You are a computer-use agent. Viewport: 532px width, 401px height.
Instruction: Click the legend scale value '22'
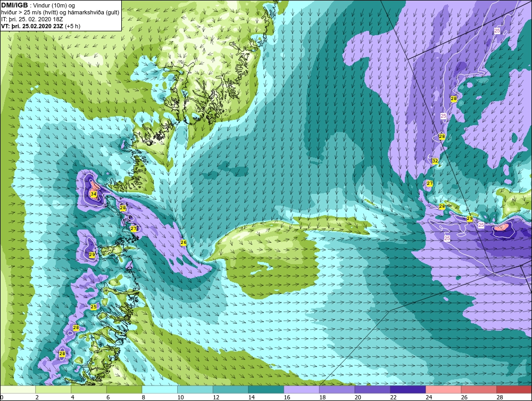tap(393, 397)
